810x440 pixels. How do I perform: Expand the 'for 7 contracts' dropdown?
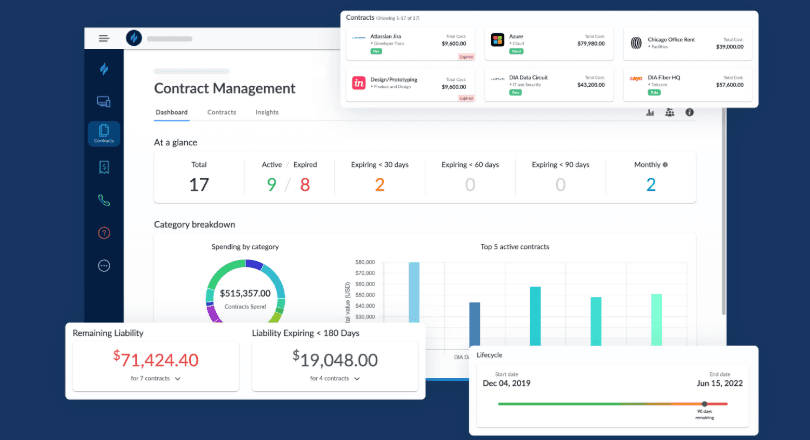point(155,379)
